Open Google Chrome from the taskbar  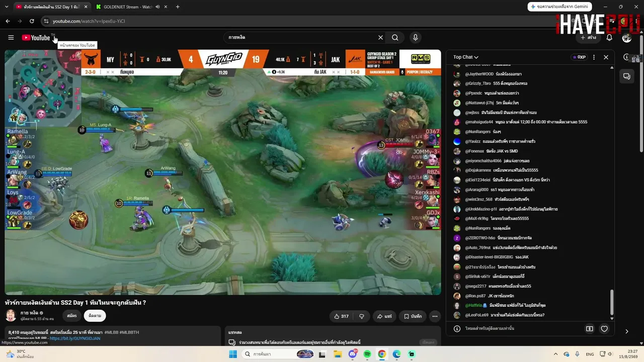[382, 354]
